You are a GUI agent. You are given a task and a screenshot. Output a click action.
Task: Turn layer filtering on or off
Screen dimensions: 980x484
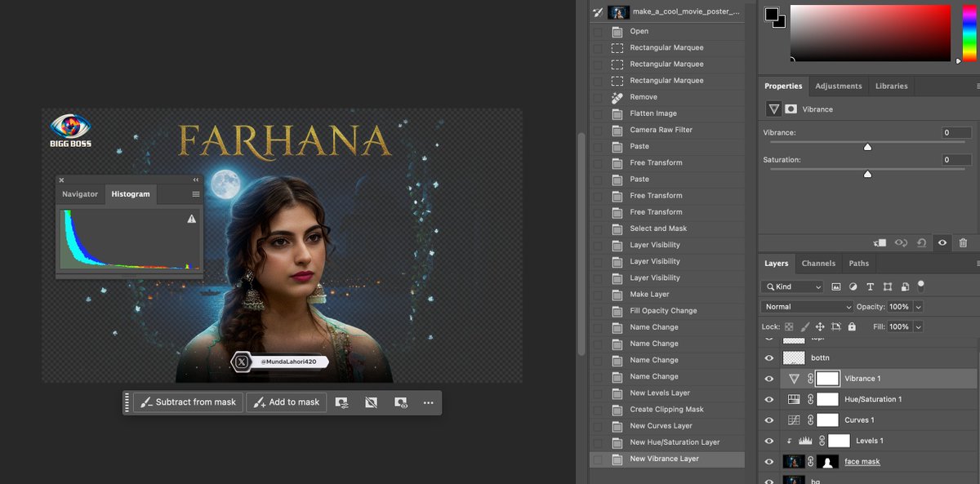pos(921,286)
